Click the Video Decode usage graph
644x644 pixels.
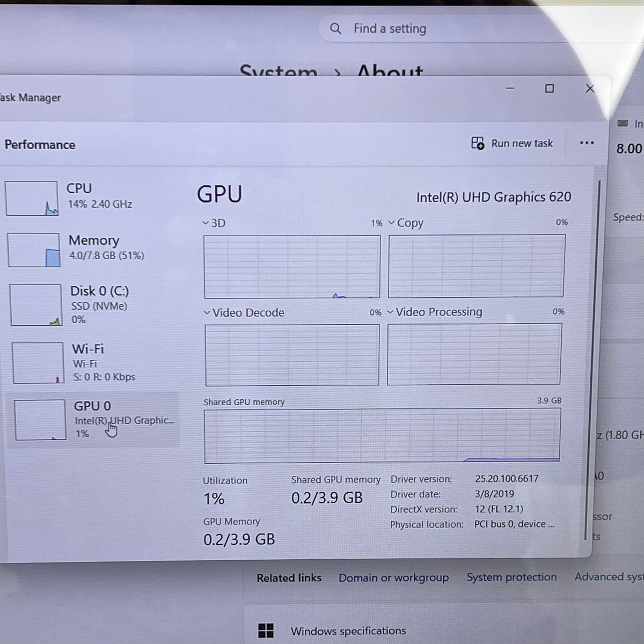click(292, 355)
